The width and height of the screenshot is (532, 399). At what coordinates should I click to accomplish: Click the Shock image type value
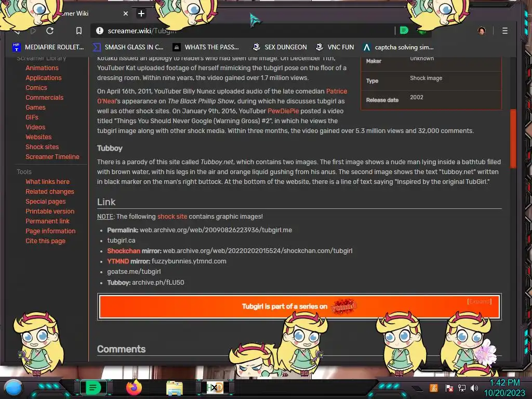coord(426,78)
